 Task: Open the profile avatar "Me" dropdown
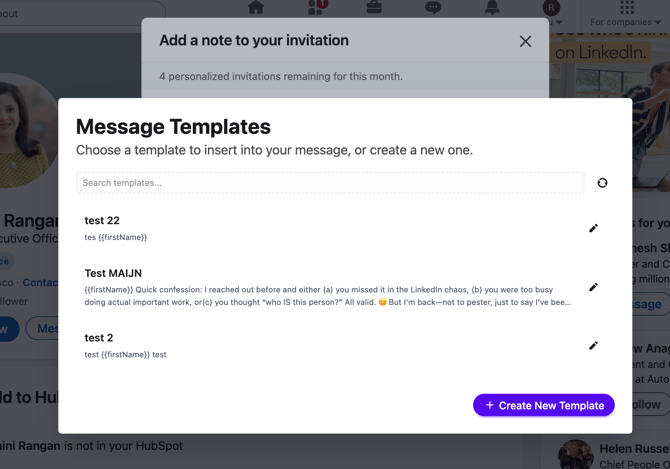pyautogui.click(x=551, y=10)
